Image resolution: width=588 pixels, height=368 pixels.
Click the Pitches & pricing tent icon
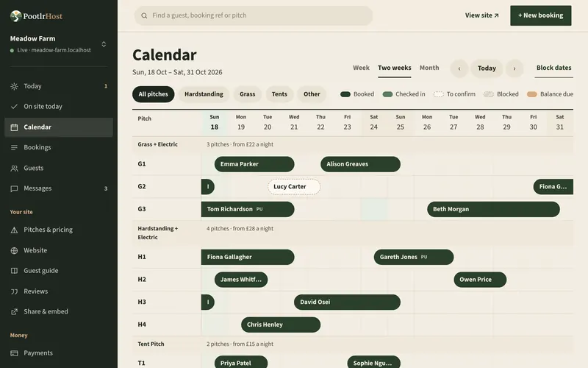(14, 230)
